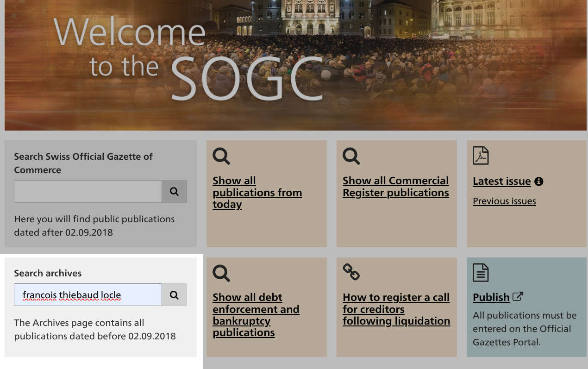Follow the Publish link

[x=491, y=297]
